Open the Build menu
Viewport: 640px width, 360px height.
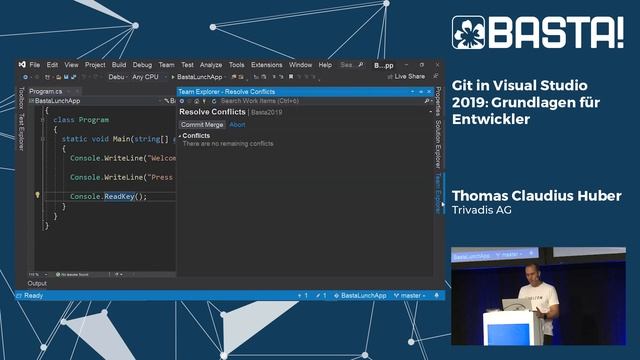pyautogui.click(x=119, y=65)
